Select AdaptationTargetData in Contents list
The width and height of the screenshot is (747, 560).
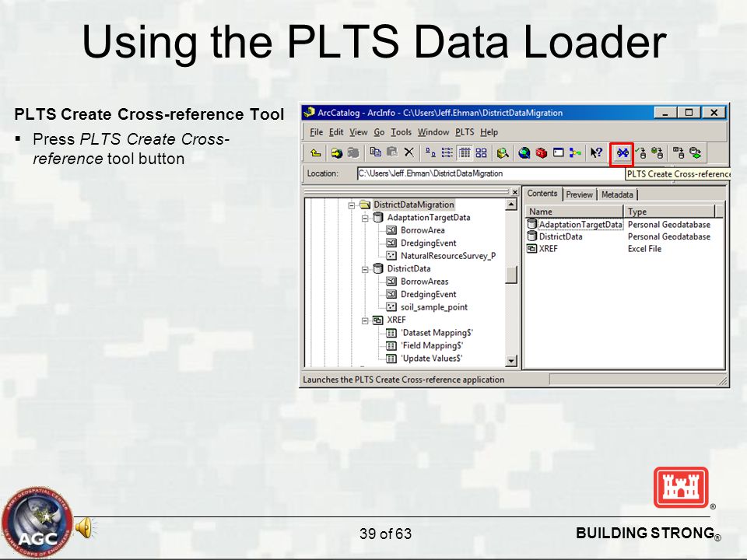pyautogui.click(x=580, y=224)
